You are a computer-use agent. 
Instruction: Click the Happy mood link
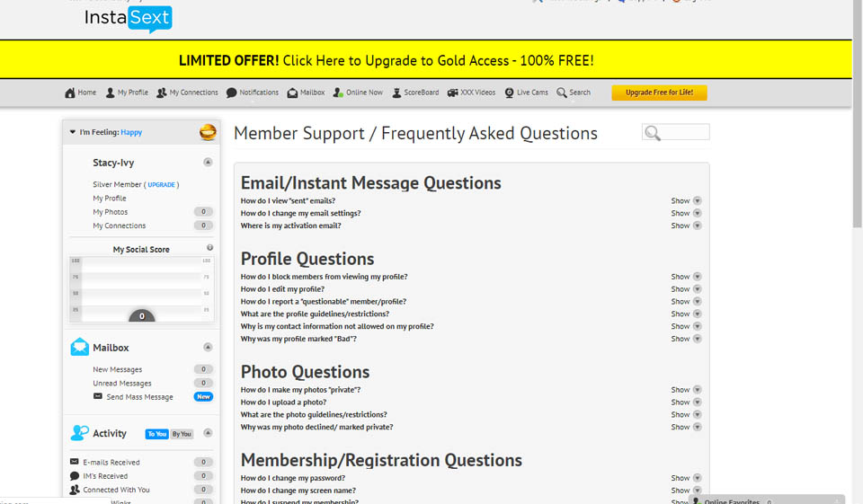131,132
